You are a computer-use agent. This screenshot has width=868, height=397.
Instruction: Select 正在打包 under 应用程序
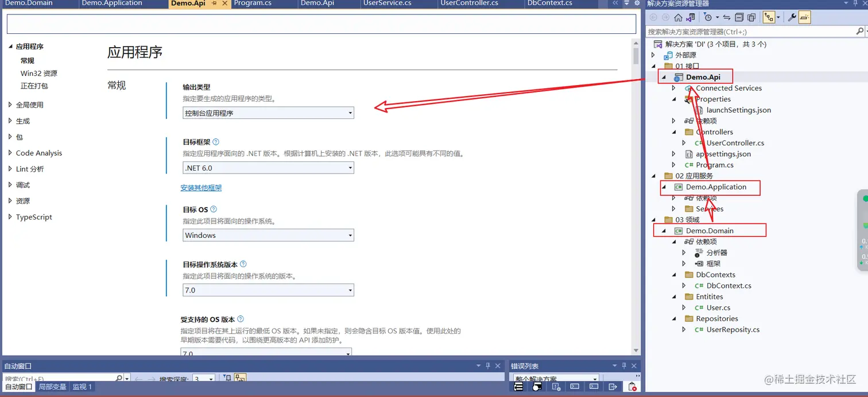tap(34, 86)
